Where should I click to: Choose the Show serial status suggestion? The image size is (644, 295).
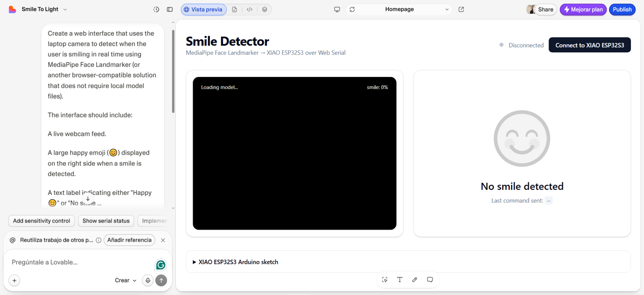[106, 220]
